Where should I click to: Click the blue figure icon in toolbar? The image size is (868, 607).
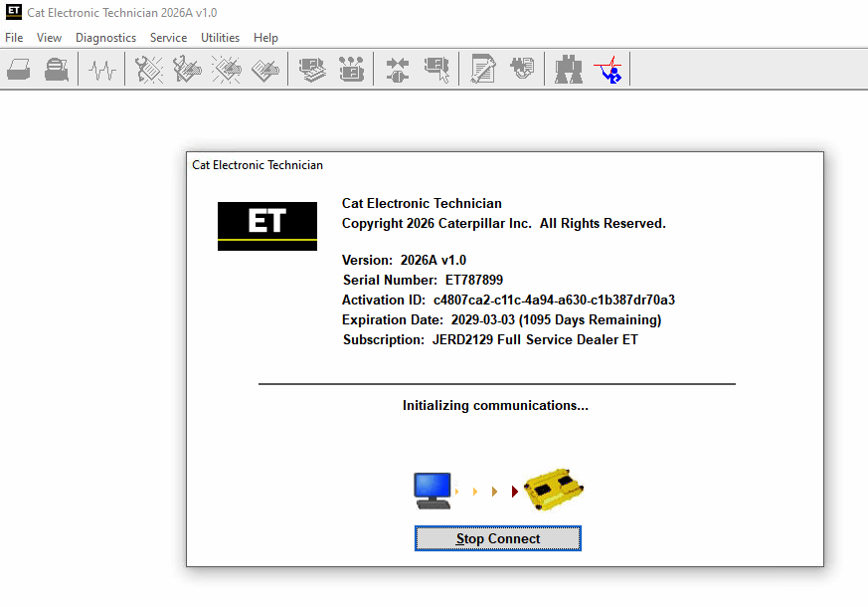tap(608, 70)
